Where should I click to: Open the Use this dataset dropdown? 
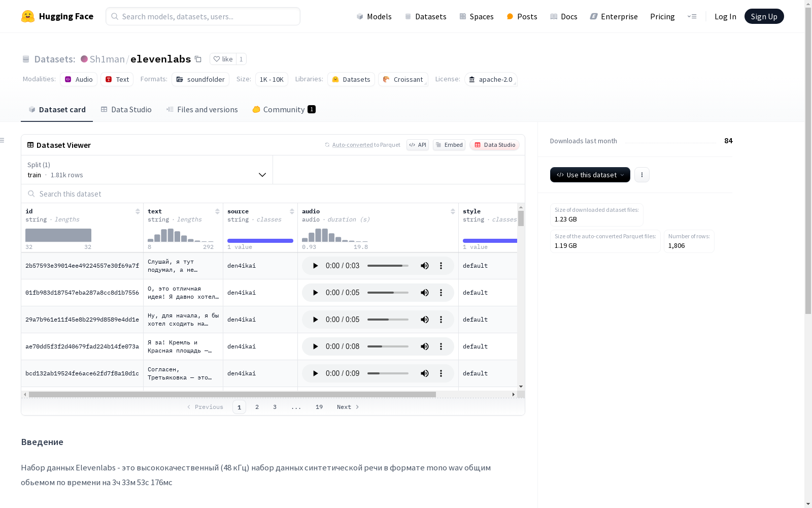coord(590,175)
